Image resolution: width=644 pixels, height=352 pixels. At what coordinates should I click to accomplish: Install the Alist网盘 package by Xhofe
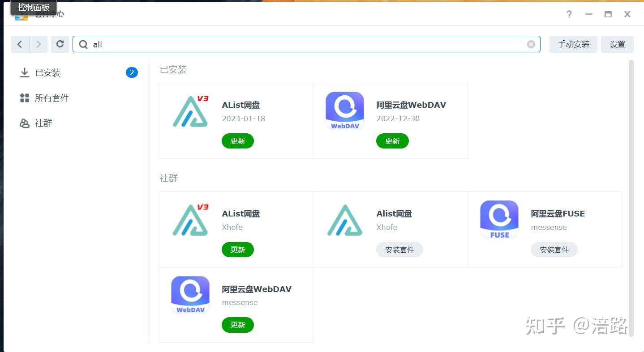pyautogui.click(x=399, y=250)
